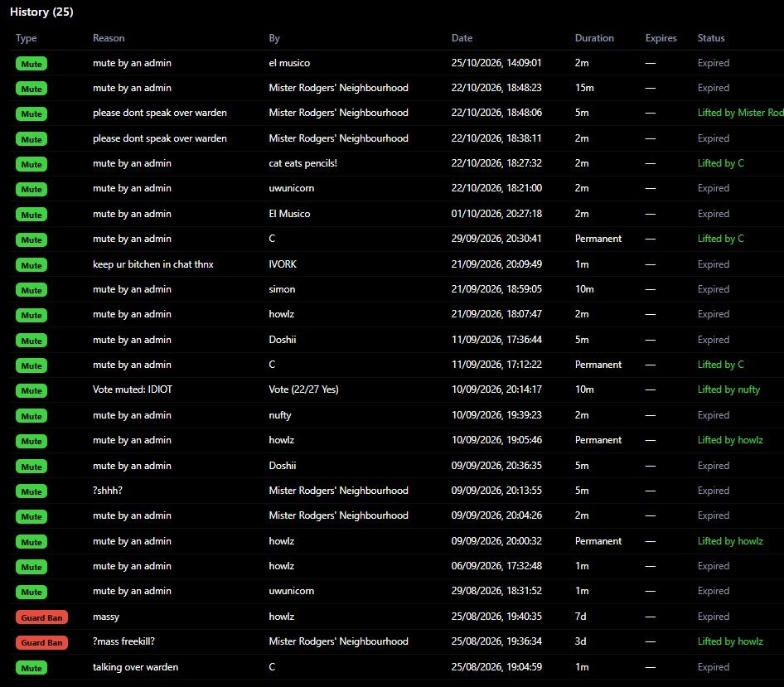Select the date "22/10/2026, 18:21:00"

pos(496,188)
